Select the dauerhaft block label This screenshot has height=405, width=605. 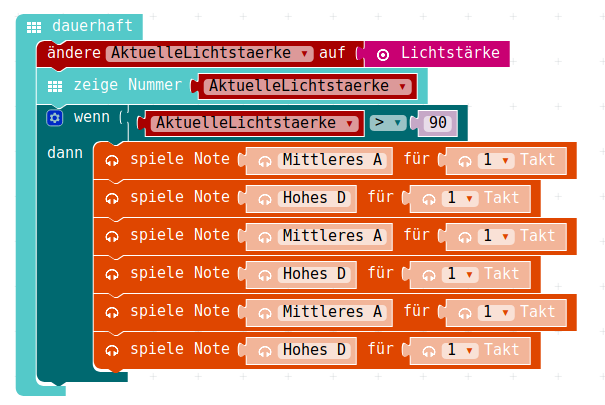92,26
